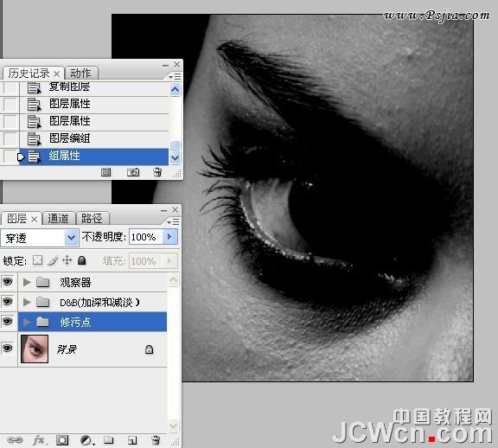Expand the 观察器 group folder

tap(27, 282)
